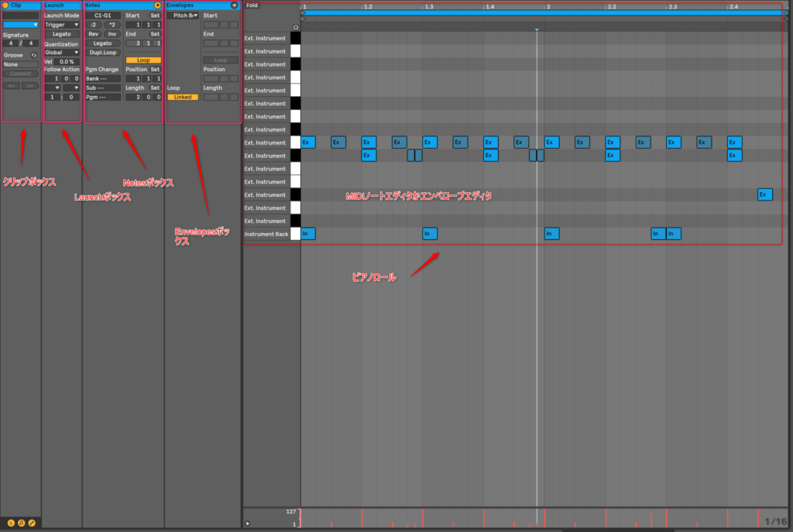
Task: Toggle the Linked envelope button
Action: point(183,97)
